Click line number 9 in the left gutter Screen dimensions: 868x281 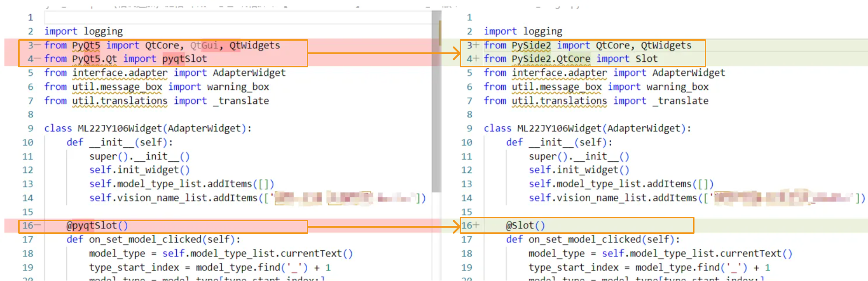30,129
